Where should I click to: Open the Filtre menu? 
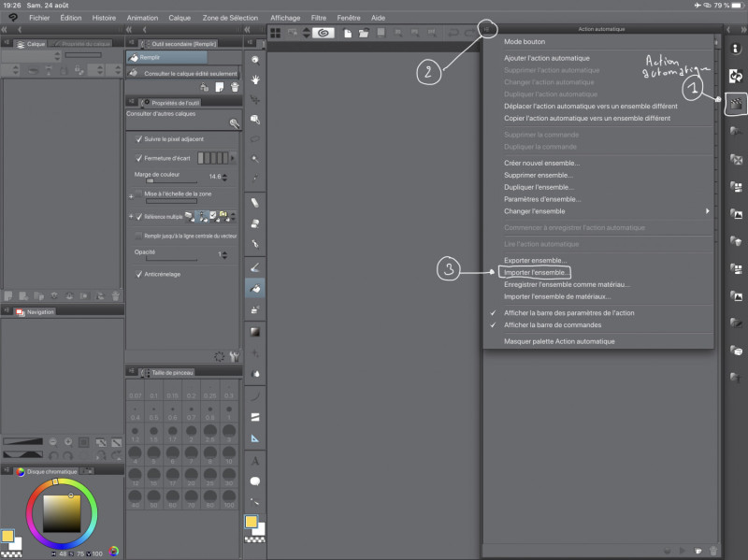coord(320,18)
